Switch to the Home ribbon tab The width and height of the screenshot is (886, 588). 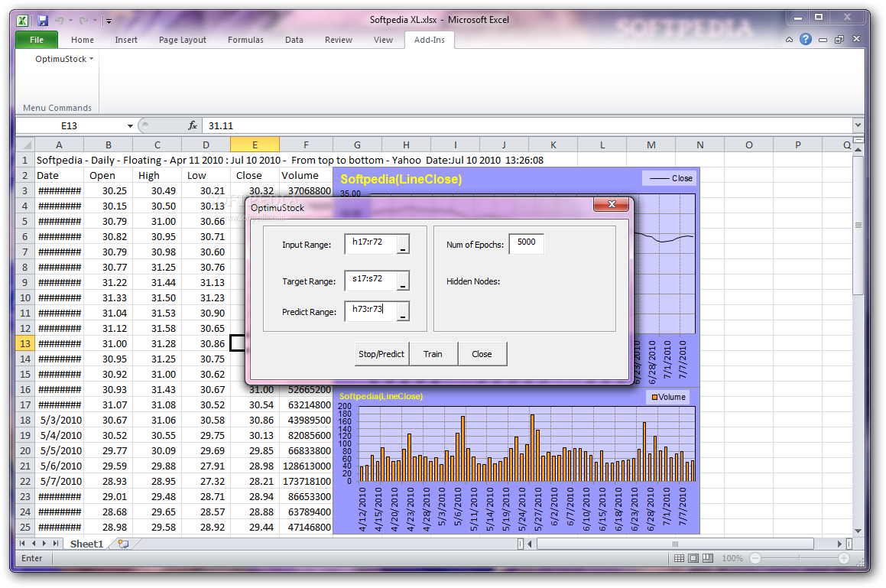[83, 40]
